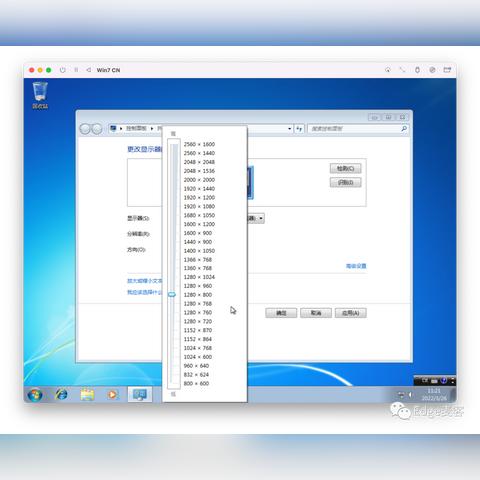480x480 pixels.
Task: Choose the 1152 × 870 resolution entry
Action: coord(198,330)
